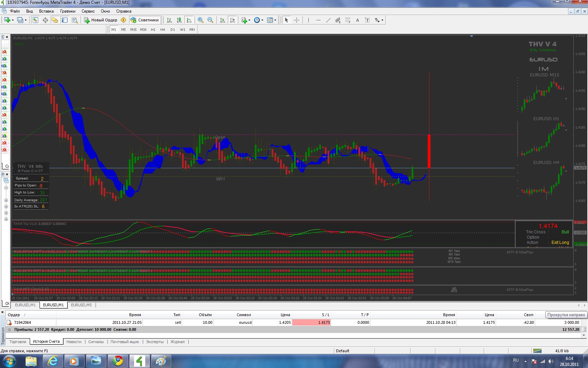The height and width of the screenshot is (368, 588).
Task: Open Google Chrome from the taskbar
Action: pos(118,361)
